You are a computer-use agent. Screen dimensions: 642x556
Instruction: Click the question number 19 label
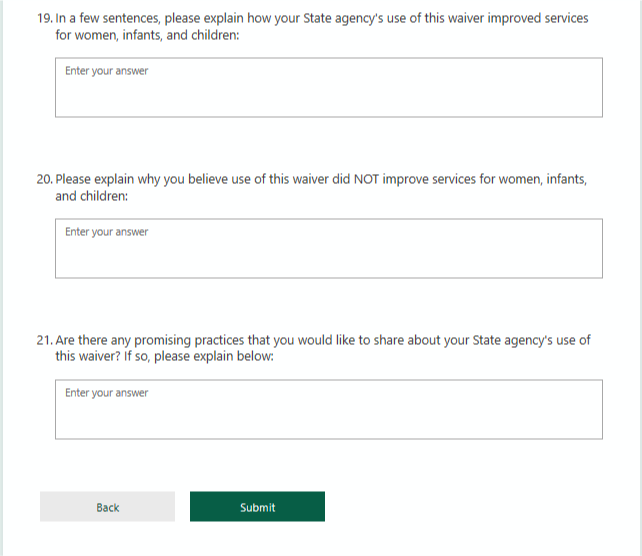[44, 19]
